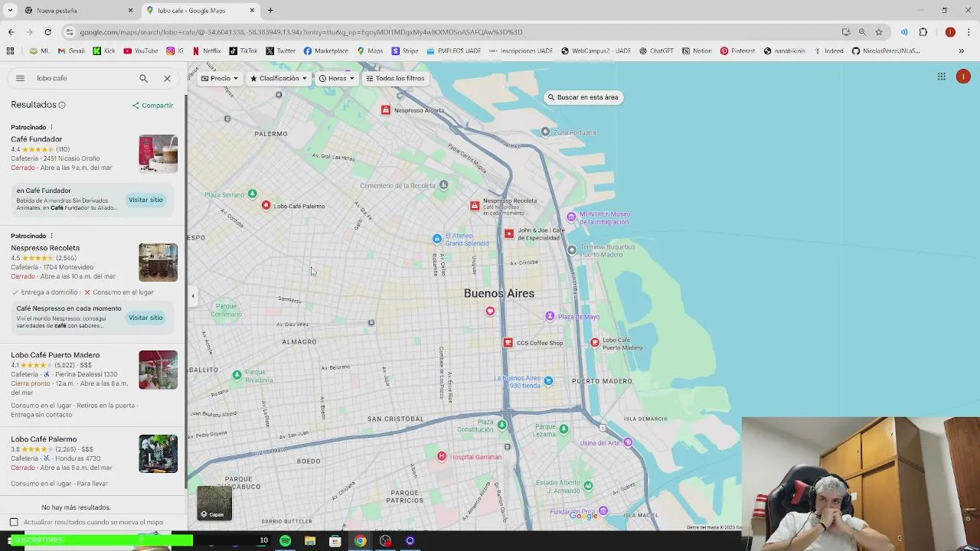Open the Clasificación filter dropdown

coord(279,78)
